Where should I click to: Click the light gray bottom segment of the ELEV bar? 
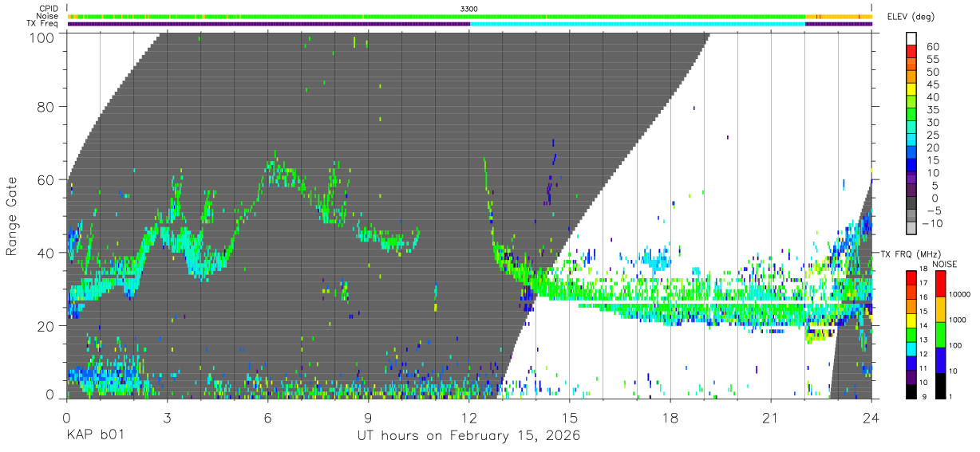point(911,228)
